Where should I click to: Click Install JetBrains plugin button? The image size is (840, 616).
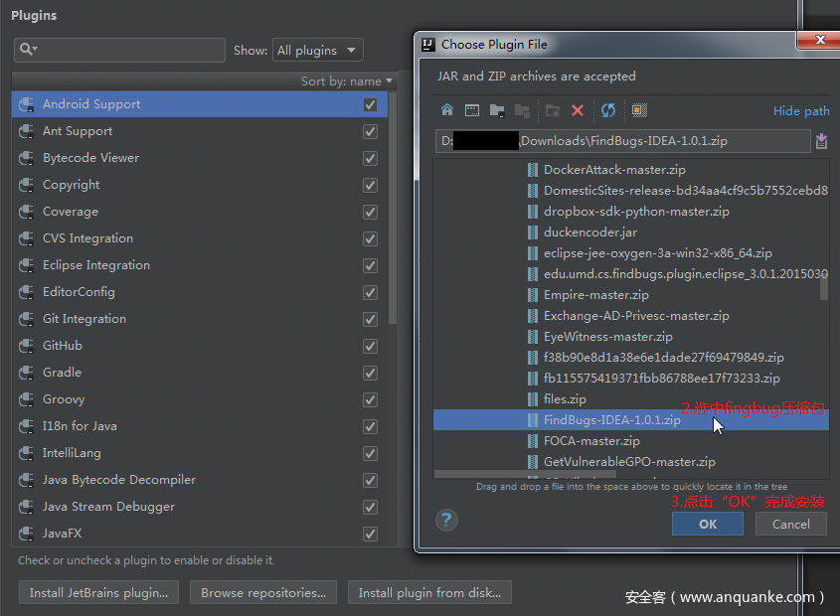(98, 592)
